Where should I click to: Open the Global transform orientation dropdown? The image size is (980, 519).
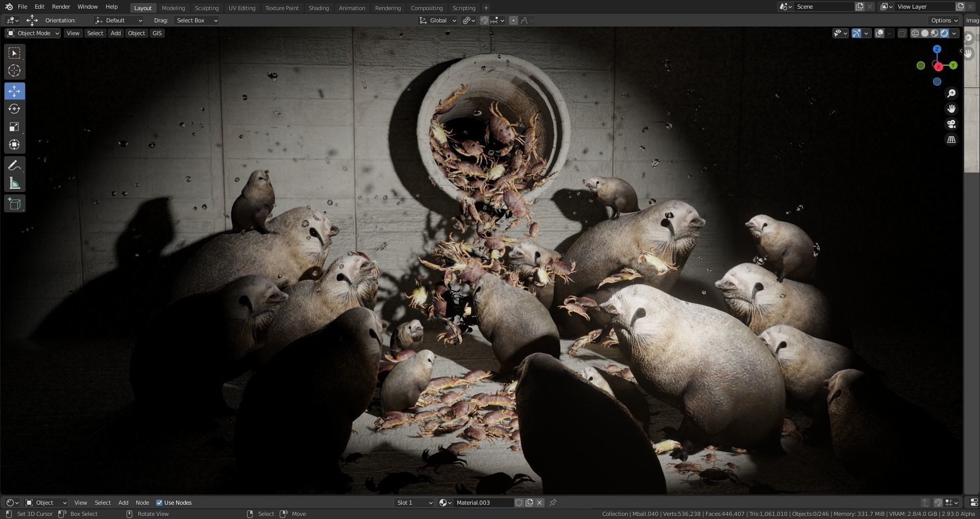pos(437,20)
